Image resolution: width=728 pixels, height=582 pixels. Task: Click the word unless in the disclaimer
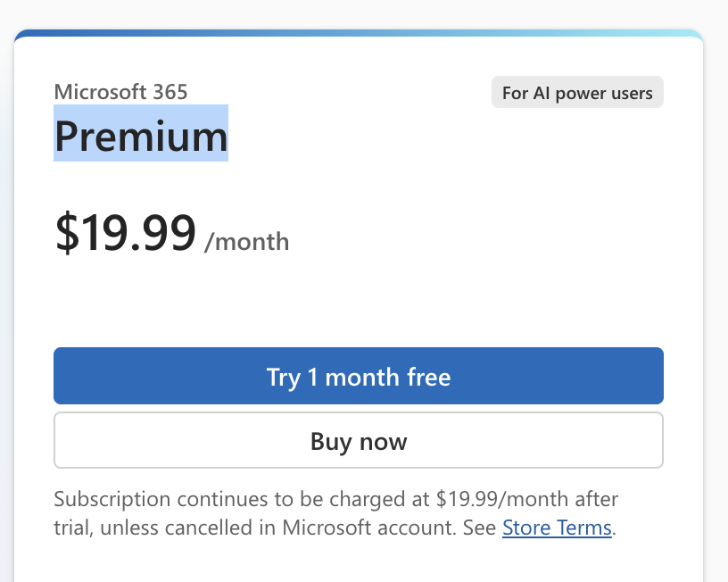pyautogui.click(x=131, y=528)
